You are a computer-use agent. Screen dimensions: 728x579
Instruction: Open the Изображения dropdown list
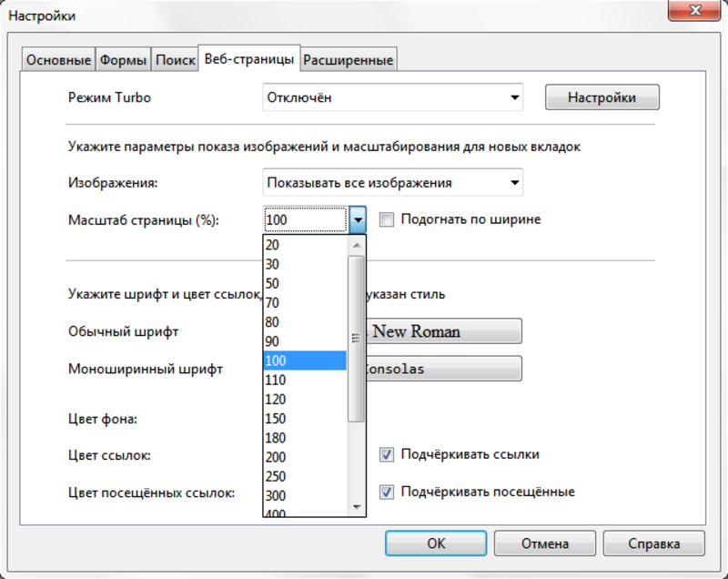[393, 182]
